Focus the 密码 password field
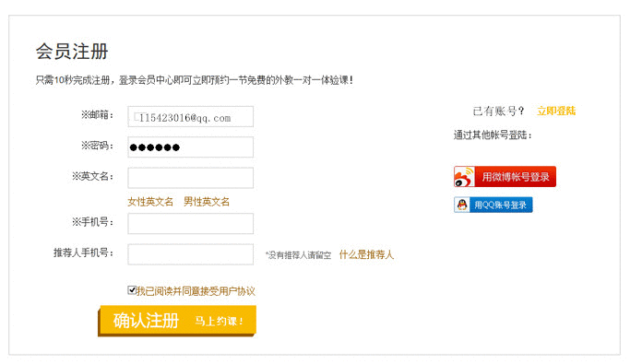The height and width of the screenshot is (364, 642). [190, 147]
